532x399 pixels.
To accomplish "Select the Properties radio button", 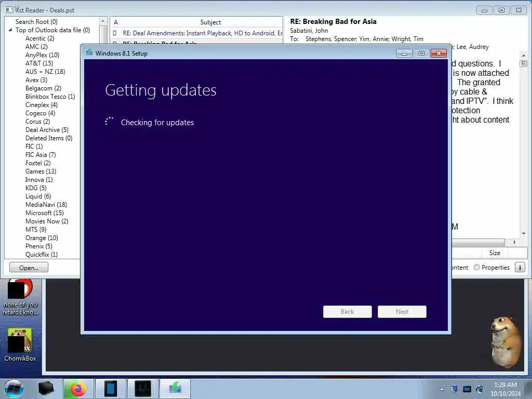I will click(476, 268).
